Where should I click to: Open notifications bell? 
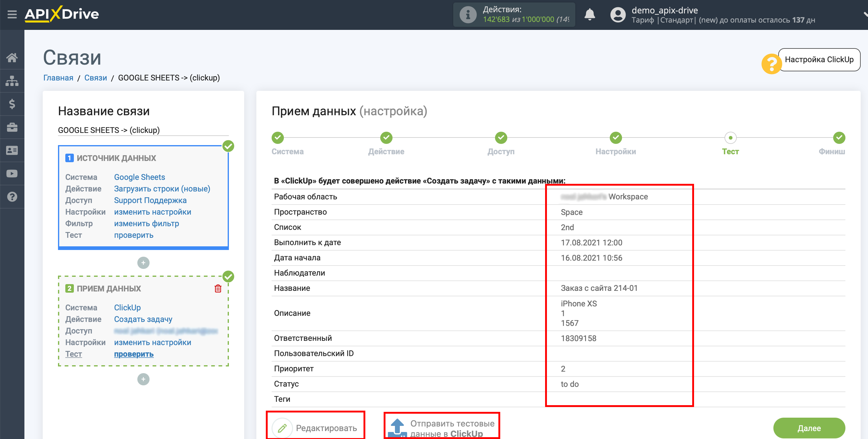point(589,15)
